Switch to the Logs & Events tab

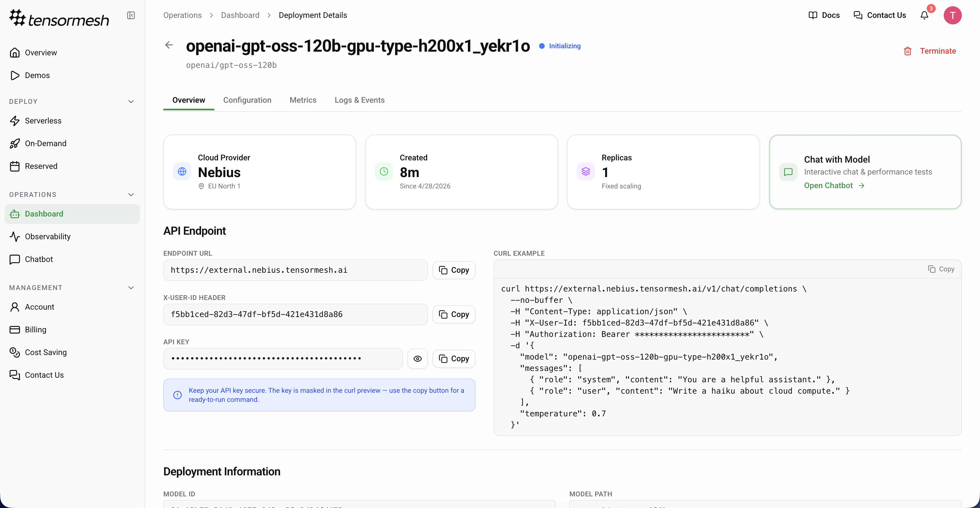[x=360, y=100]
